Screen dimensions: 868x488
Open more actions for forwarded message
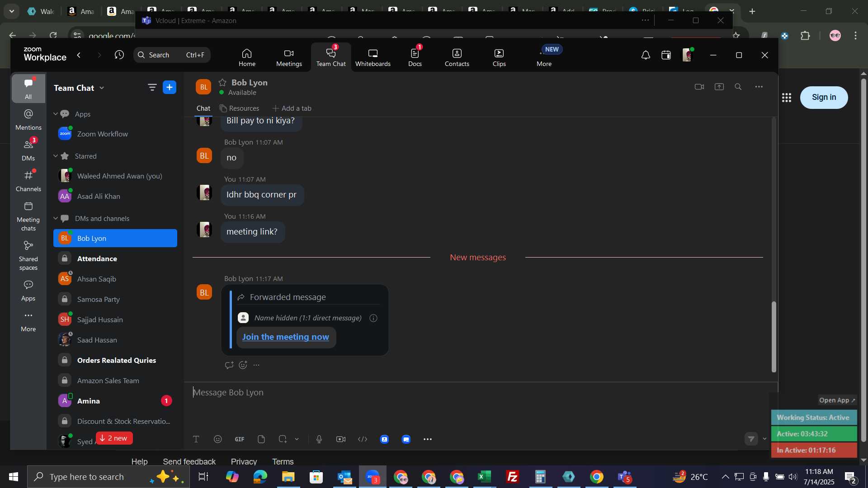tap(257, 365)
